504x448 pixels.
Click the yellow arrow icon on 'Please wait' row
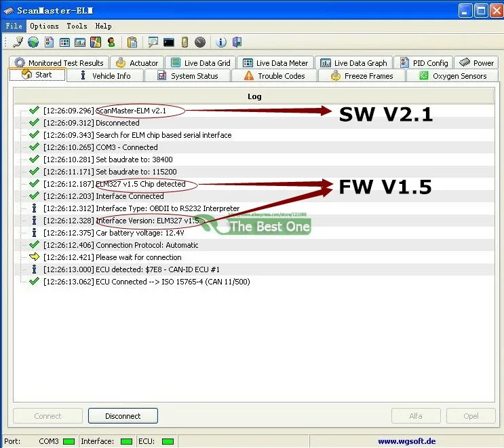click(34, 257)
